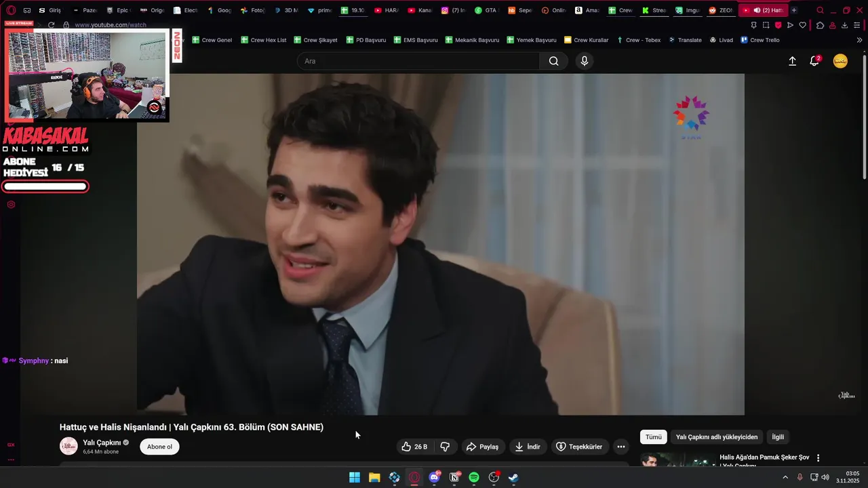Open Discord from taskbar
The width and height of the screenshot is (868, 488).
(x=435, y=477)
